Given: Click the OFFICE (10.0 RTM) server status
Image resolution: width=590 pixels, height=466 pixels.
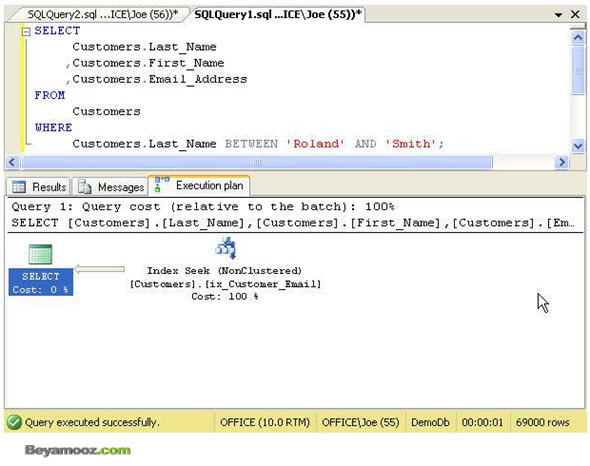Looking at the screenshot, I should click(265, 422).
